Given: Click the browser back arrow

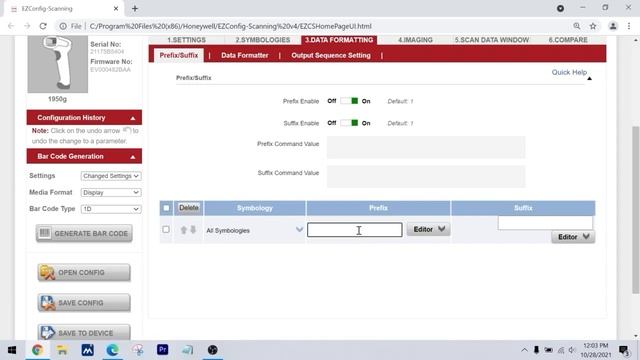Looking at the screenshot, I should pyautogui.click(x=11, y=26).
